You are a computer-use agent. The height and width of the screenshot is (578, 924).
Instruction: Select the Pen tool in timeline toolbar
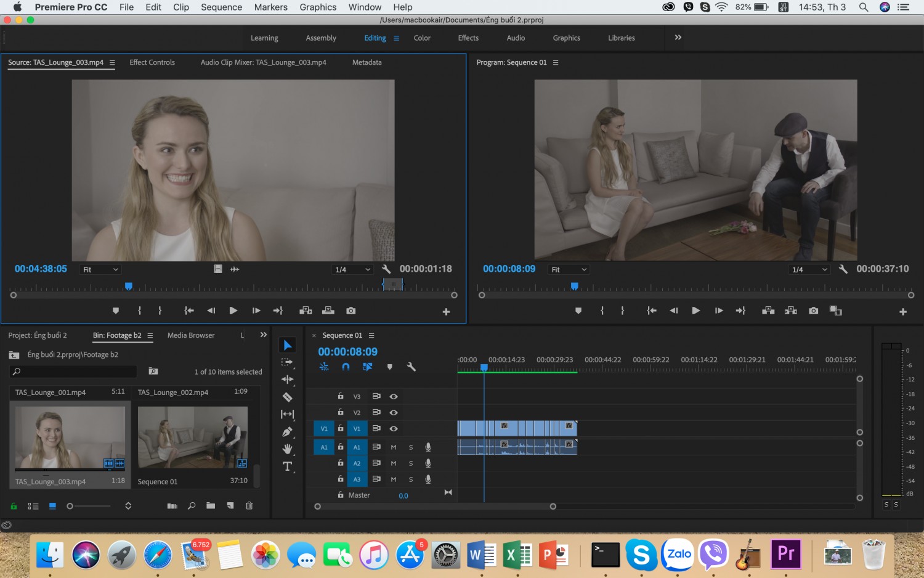click(x=287, y=431)
